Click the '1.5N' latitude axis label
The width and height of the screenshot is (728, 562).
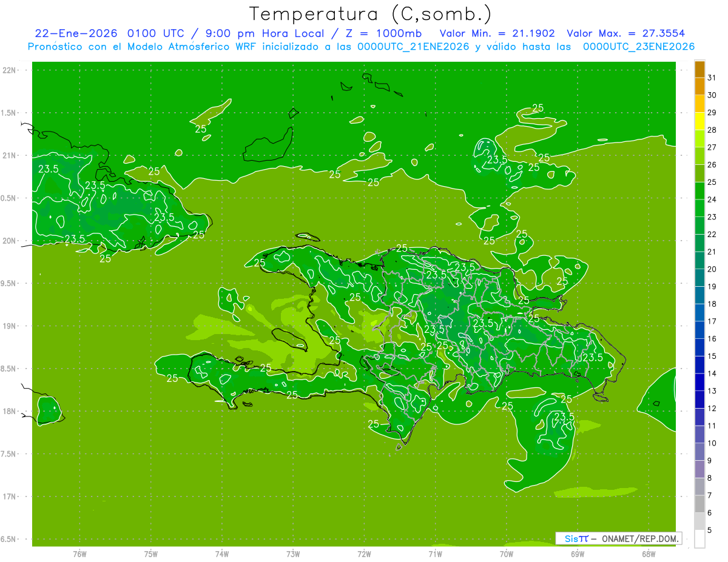pos(8,113)
